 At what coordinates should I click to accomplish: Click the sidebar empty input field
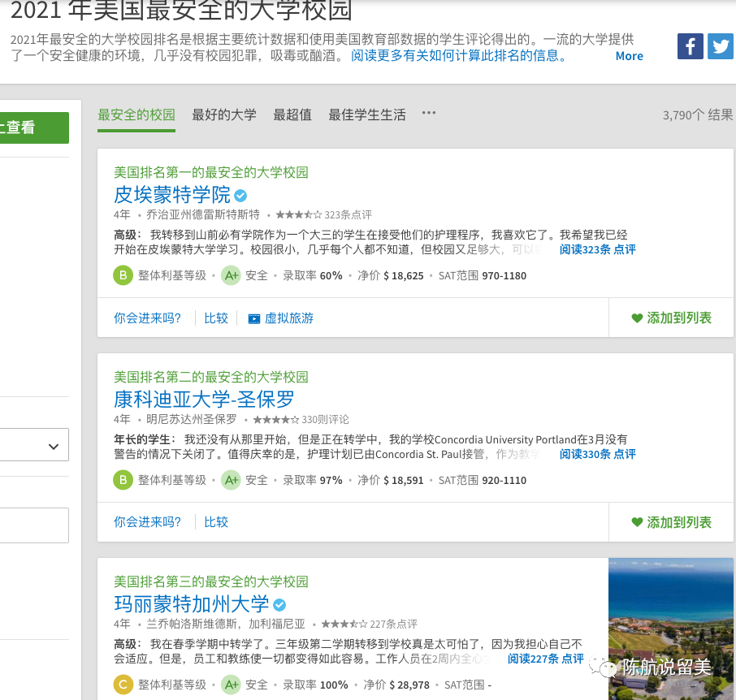click(34, 525)
